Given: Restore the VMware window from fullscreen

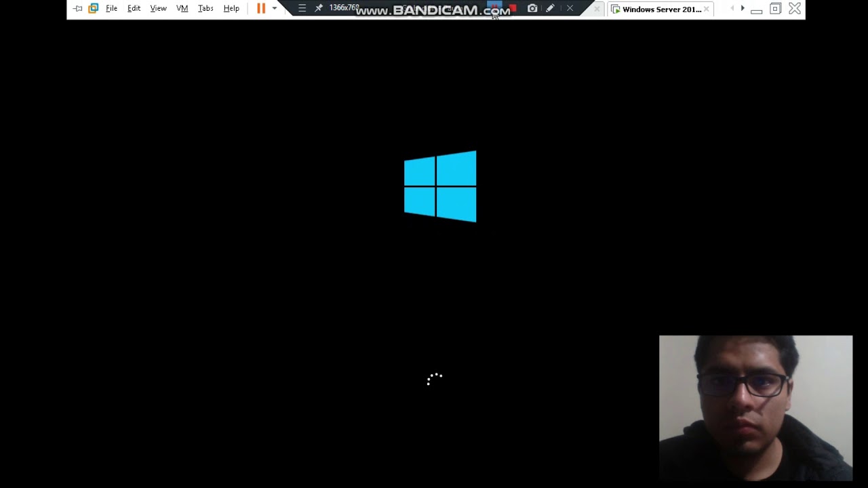Looking at the screenshot, I should pos(775,9).
